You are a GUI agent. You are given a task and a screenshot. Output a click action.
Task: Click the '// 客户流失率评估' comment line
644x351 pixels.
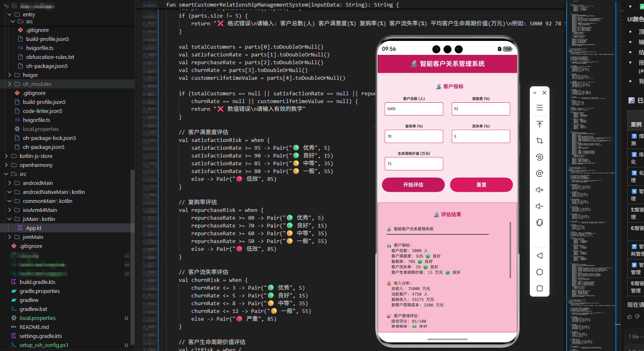(203, 272)
